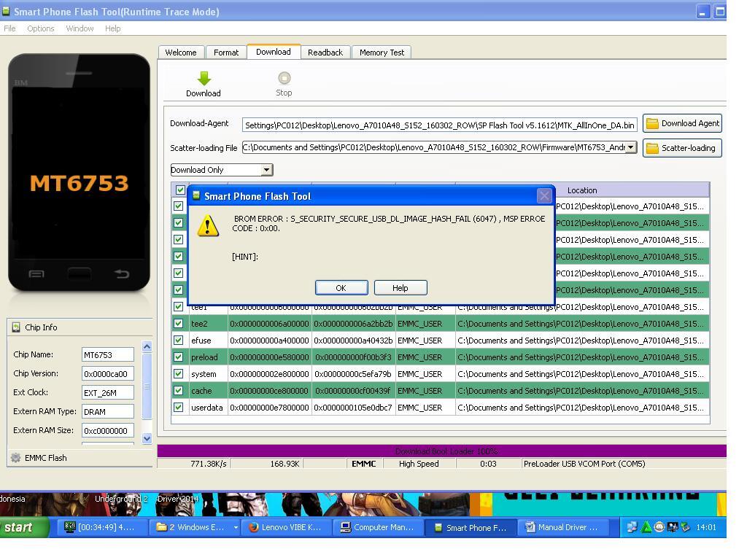Image resolution: width=747 pixels, height=560 pixels.
Task: Toggle the tee2 partition checkbox
Action: tap(178, 323)
